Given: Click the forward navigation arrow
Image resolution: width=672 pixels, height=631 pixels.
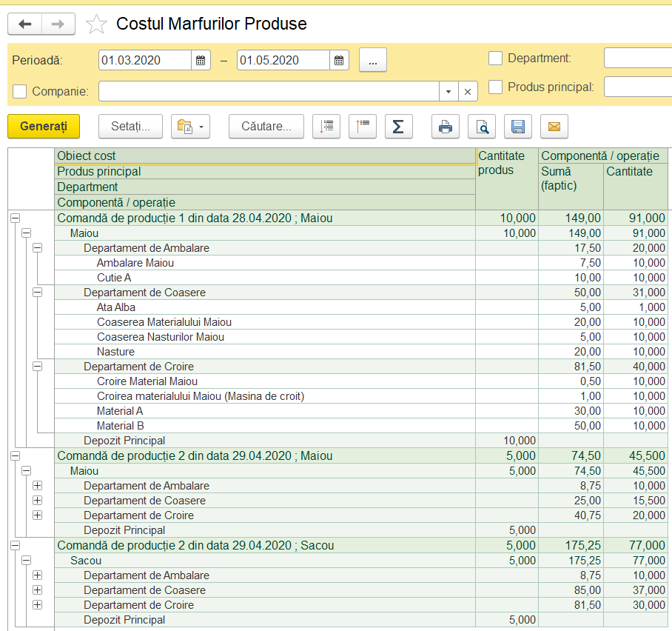Looking at the screenshot, I should [x=58, y=24].
